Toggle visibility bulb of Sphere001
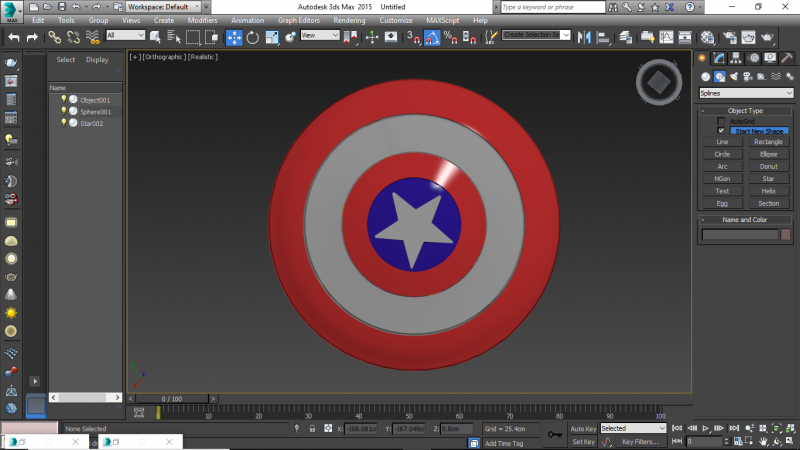The height and width of the screenshot is (450, 800). click(x=64, y=111)
